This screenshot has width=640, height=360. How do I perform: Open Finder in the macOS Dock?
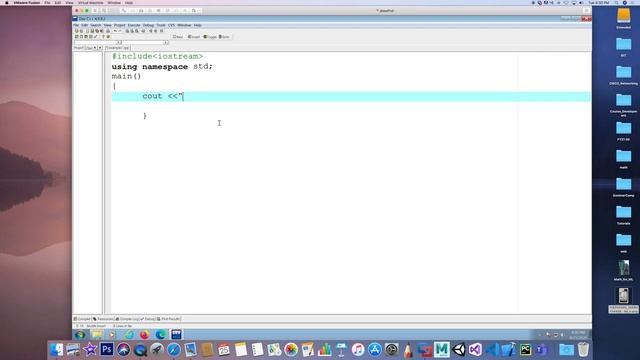pyautogui.click(x=57, y=350)
